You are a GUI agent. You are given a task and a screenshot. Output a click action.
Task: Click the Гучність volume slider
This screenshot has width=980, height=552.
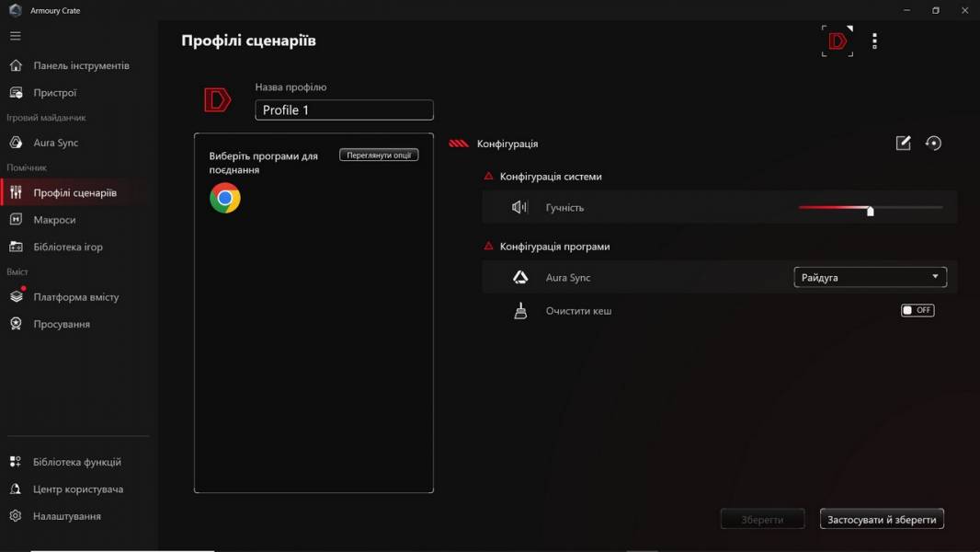pyautogui.click(x=870, y=208)
